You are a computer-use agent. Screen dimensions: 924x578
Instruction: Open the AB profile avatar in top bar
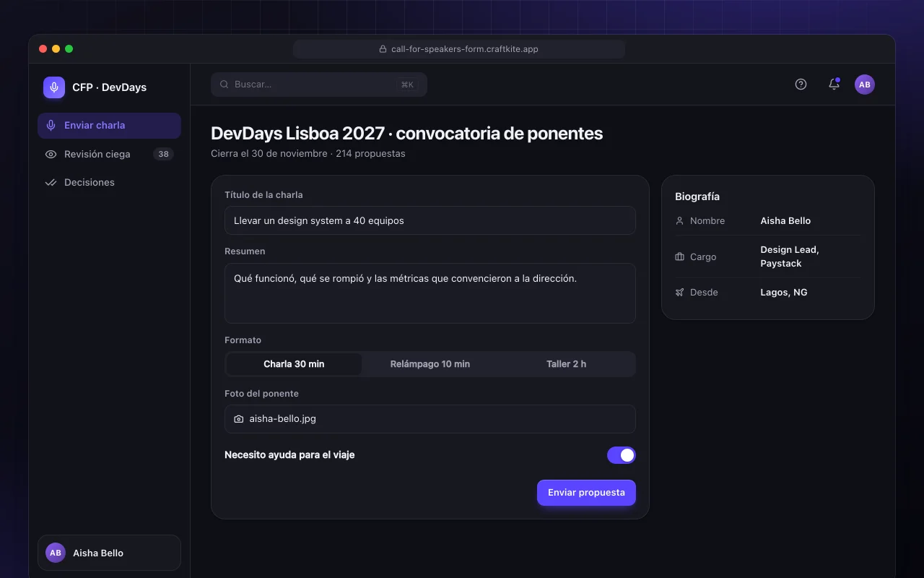tap(865, 85)
